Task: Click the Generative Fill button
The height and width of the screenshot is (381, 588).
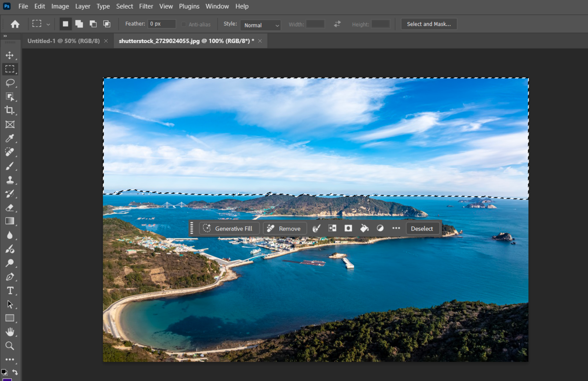Action: click(x=229, y=229)
